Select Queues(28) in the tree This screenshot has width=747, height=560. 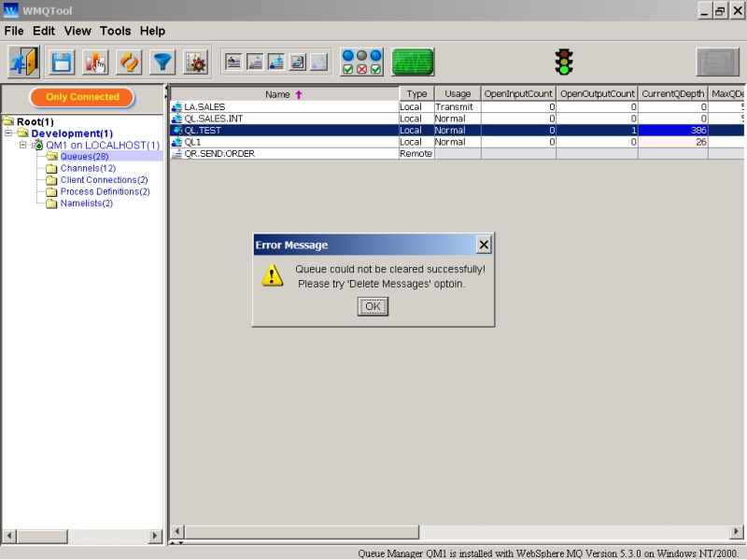[x=84, y=156]
